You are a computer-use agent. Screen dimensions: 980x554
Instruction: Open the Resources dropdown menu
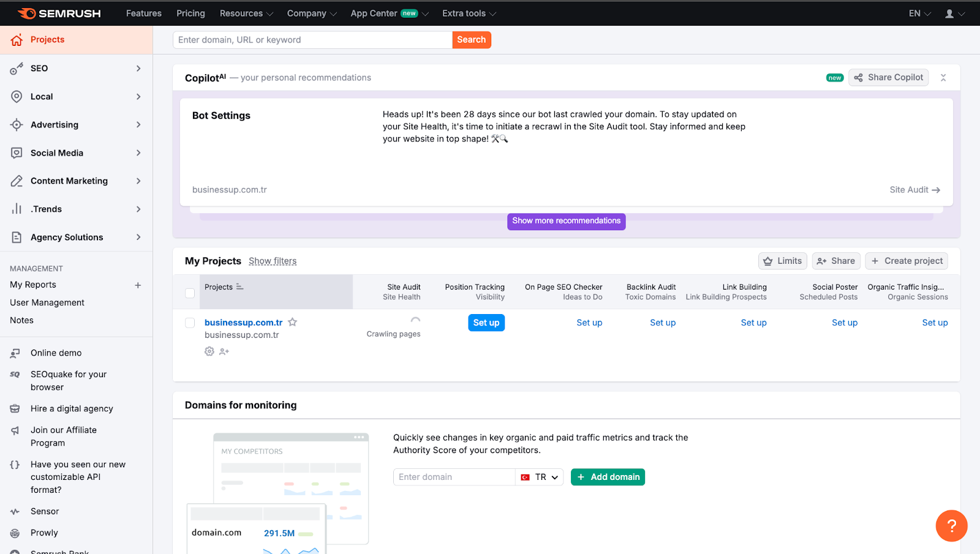[246, 13]
